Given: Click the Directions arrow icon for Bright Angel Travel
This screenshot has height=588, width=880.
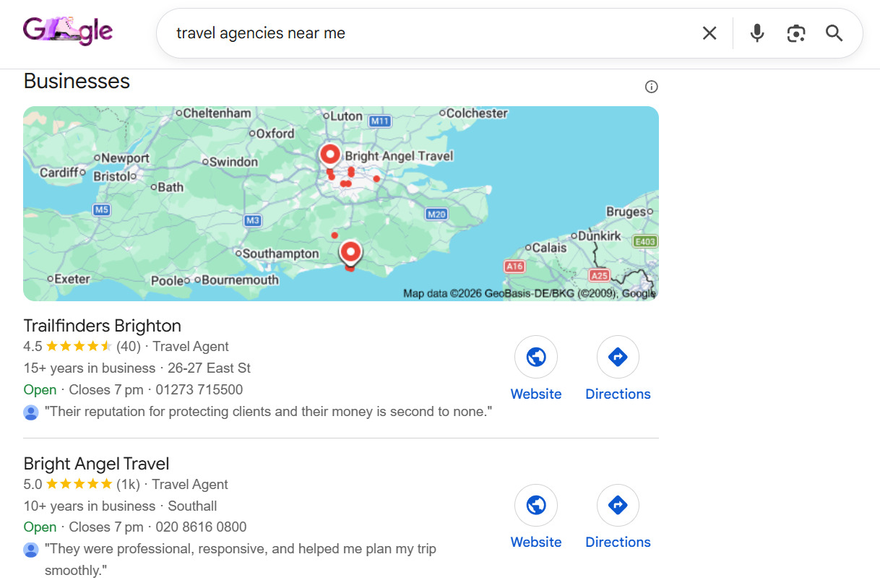Looking at the screenshot, I should tap(618, 505).
